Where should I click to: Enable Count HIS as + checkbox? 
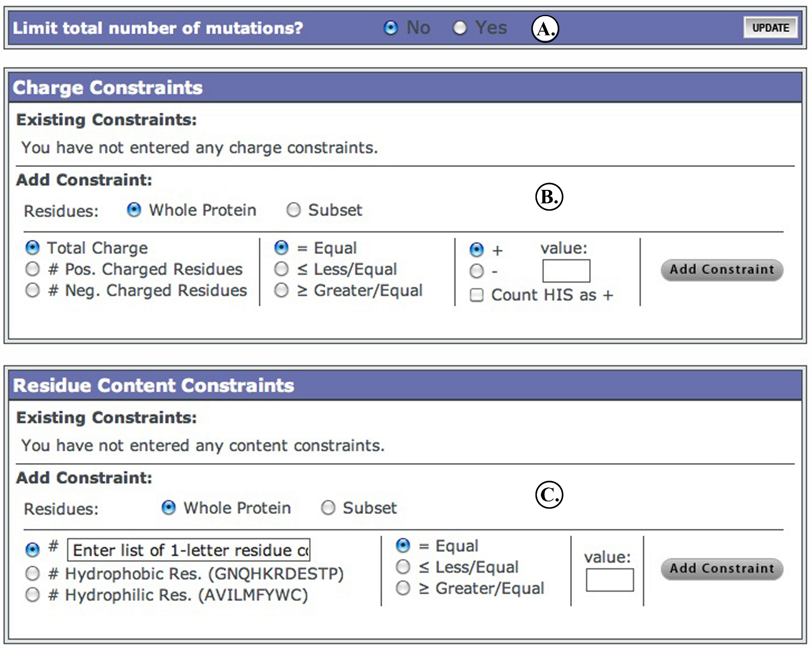tap(477, 295)
